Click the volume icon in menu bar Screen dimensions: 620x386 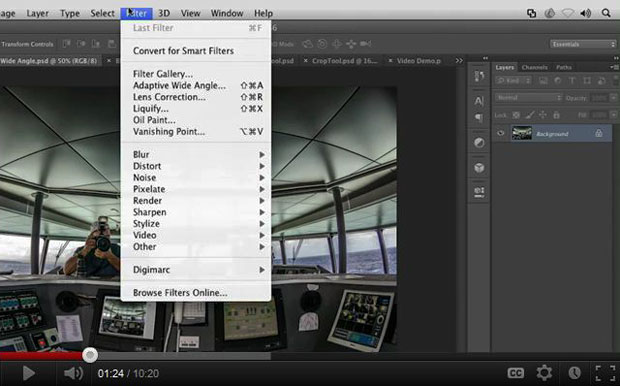coord(586,13)
